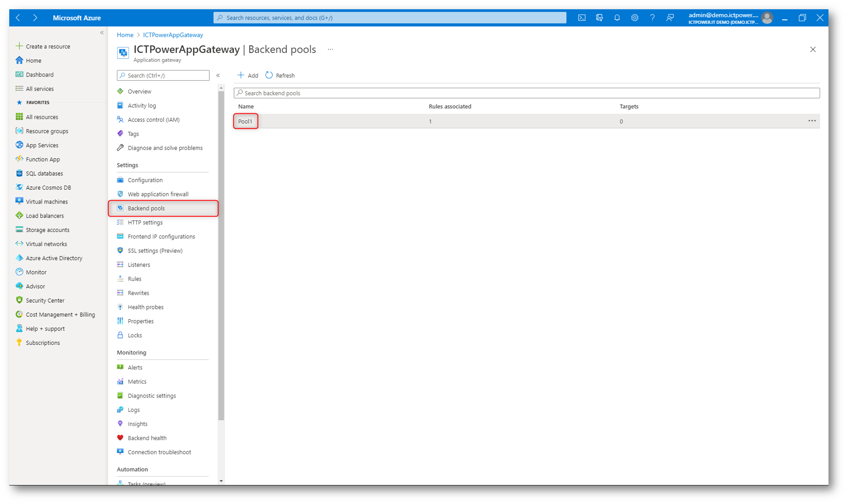Close the Backend pools blade
The width and height of the screenshot is (847, 504).
pyautogui.click(x=813, y=49)
